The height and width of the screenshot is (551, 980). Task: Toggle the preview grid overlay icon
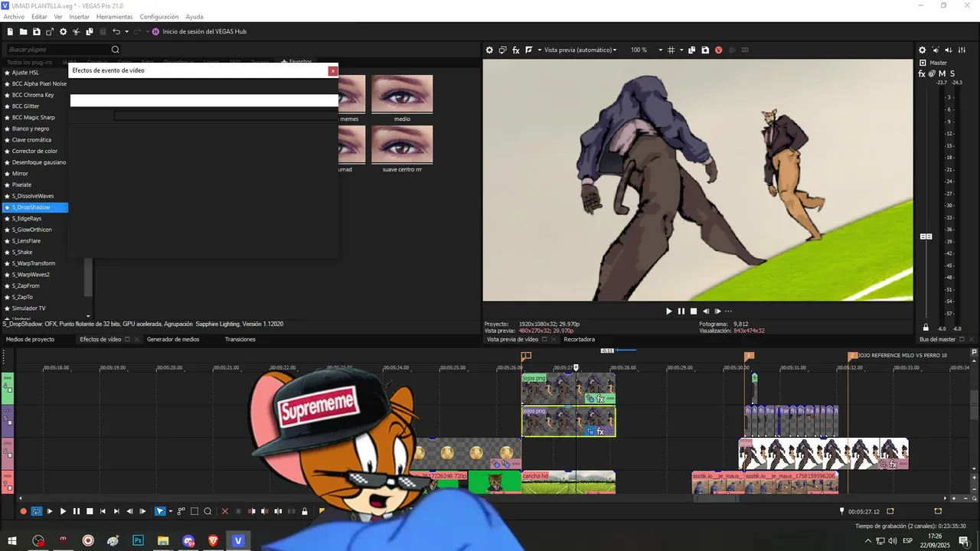point(671,50)
